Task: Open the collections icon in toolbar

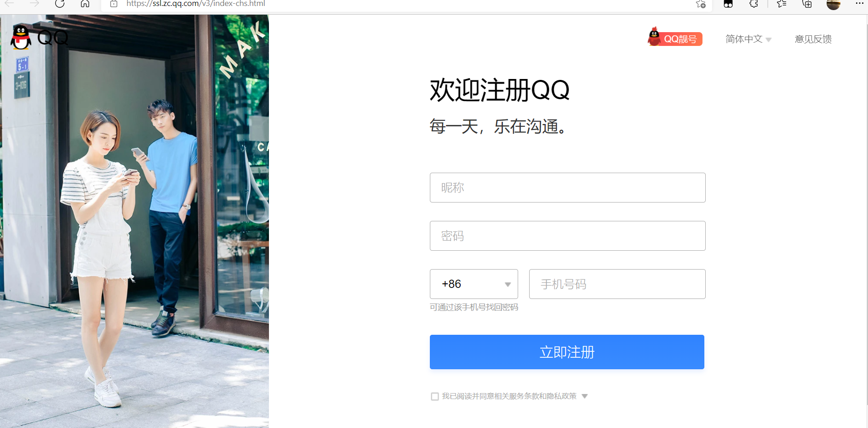Action: click(807, 4)
